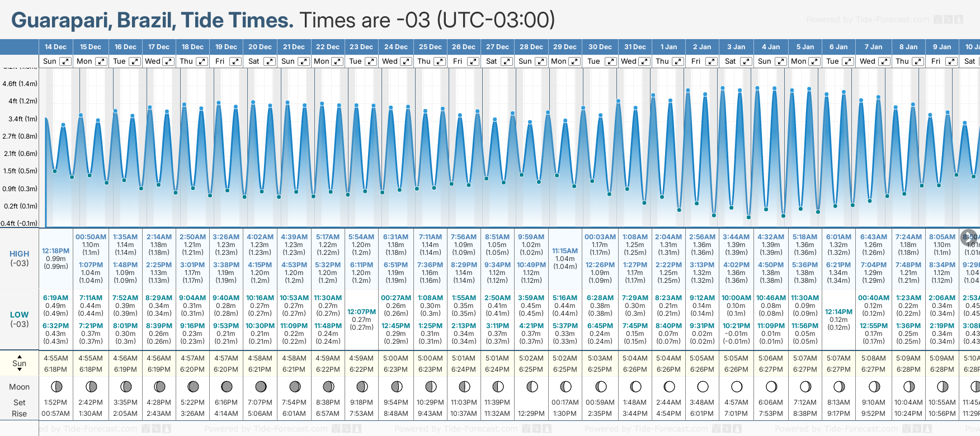
Task: Click the 12:07PM low tide entry on 23 Dec
Action: 361,312
